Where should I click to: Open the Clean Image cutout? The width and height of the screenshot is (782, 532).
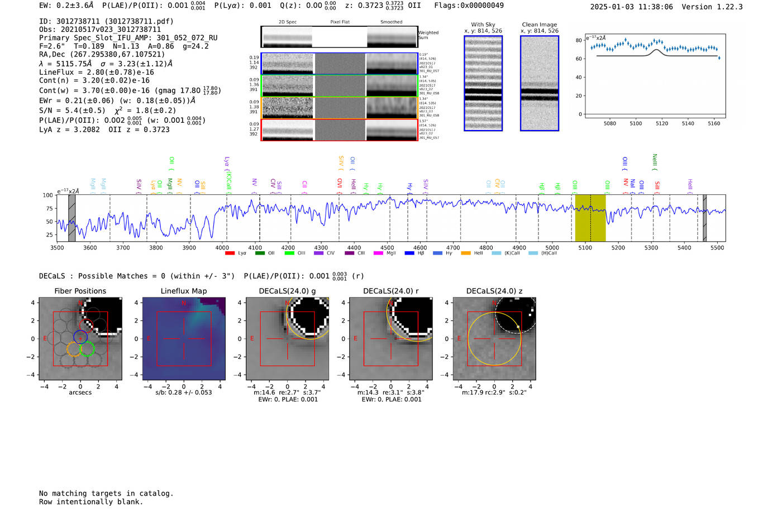pos(540,83)
